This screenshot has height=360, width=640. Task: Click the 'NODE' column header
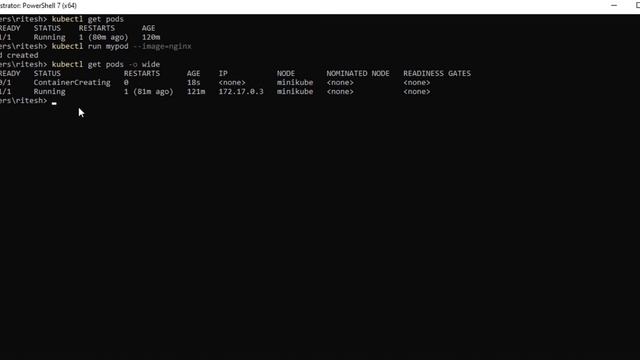[x=286, y=73]
